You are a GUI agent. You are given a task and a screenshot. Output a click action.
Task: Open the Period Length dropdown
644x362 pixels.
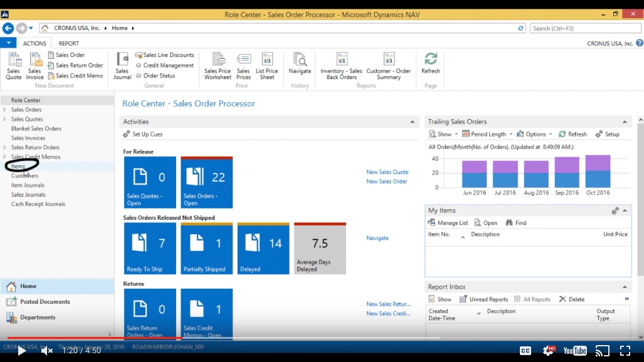click(x=487, y=134)
